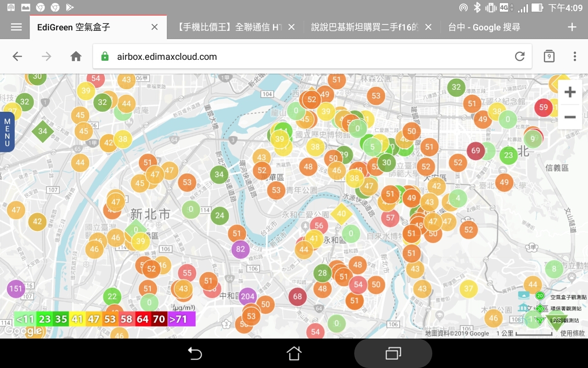Go forward with the browser arrow
This screenshot has height=368, width=588.
(46, 57)
